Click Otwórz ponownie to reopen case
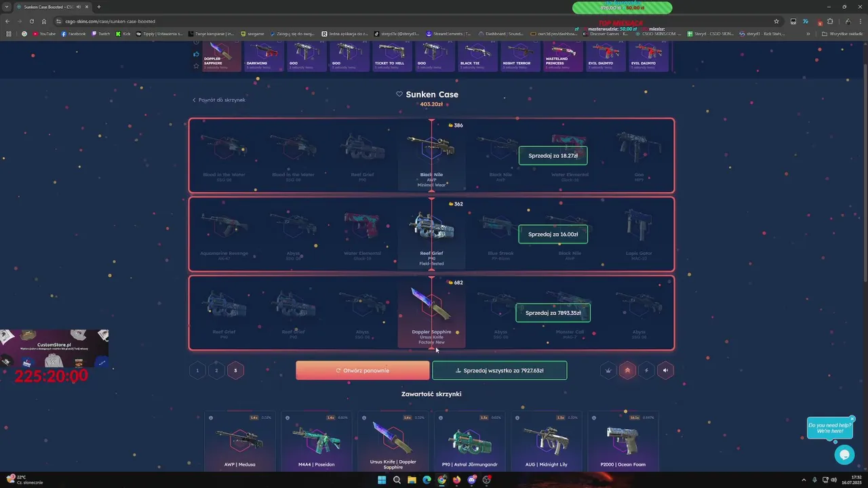This screenshot has width=868, height=488. [363, 370]
